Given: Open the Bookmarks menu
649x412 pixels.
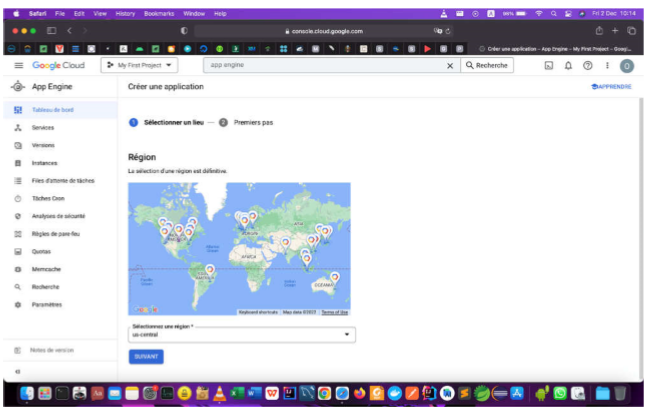Looking at the screenshot, I should click(x=159, y=14).
